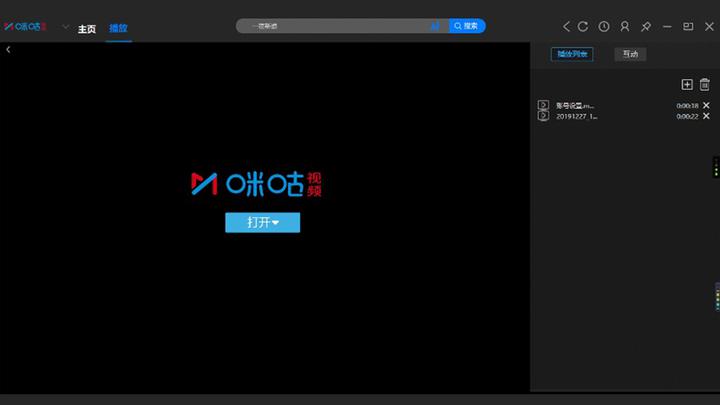Viewport: 720px width, 405px height.
Task: Select the 播放 playback tab
Action: pyautogui.click(x=118, y=28)
